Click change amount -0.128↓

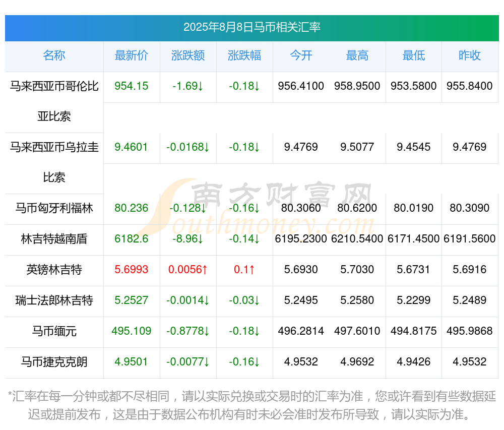pos(187,208)
